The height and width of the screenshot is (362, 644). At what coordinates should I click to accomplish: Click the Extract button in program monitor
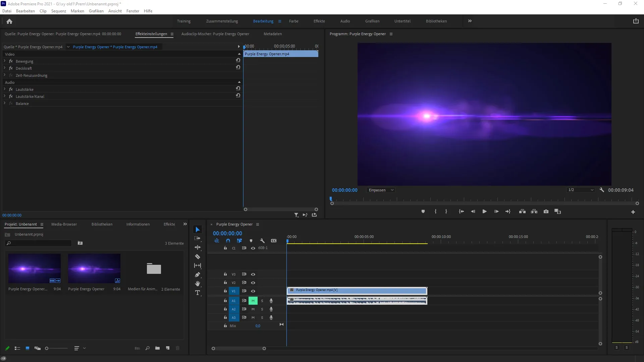pos(534,212)
